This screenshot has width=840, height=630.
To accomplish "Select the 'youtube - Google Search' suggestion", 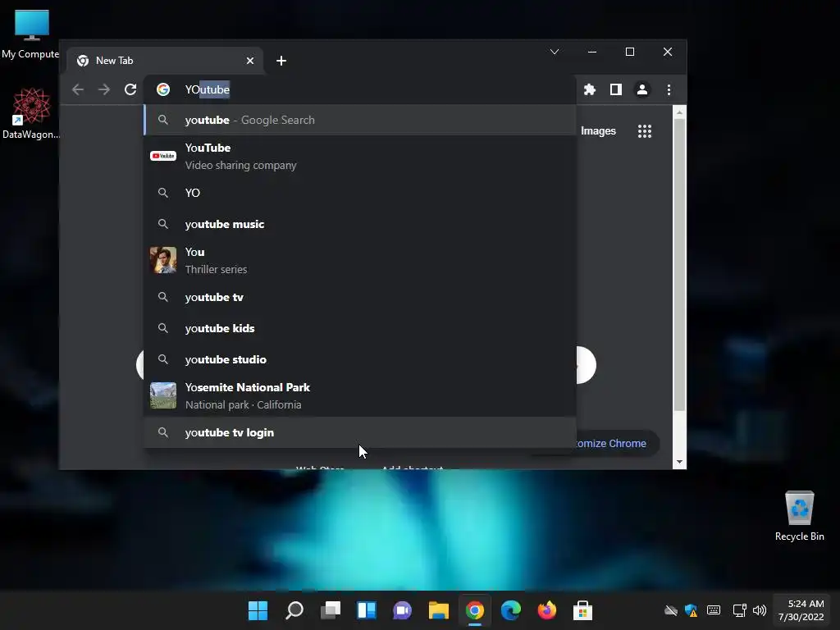I will point(360,120).
